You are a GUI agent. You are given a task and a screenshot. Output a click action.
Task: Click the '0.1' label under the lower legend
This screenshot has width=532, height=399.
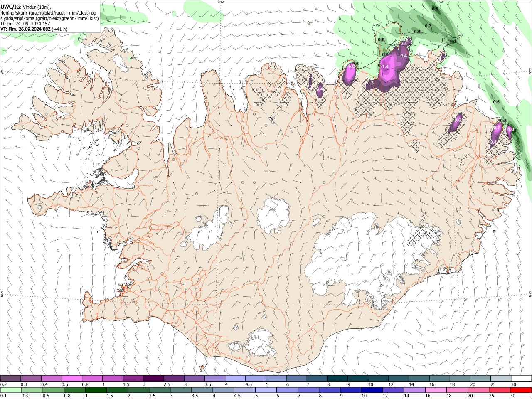(3, 396)
